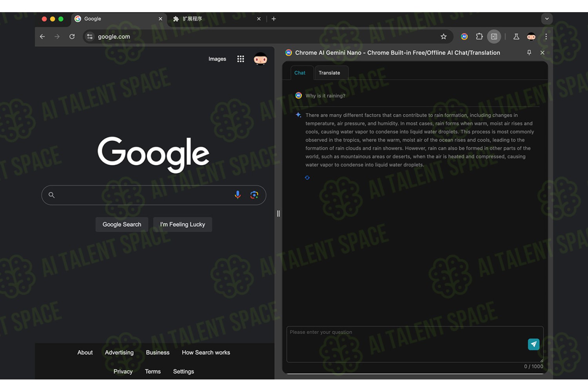Open the Chrome three-dot menu
This screenshot has width=588, height=392.
point(546,36)
